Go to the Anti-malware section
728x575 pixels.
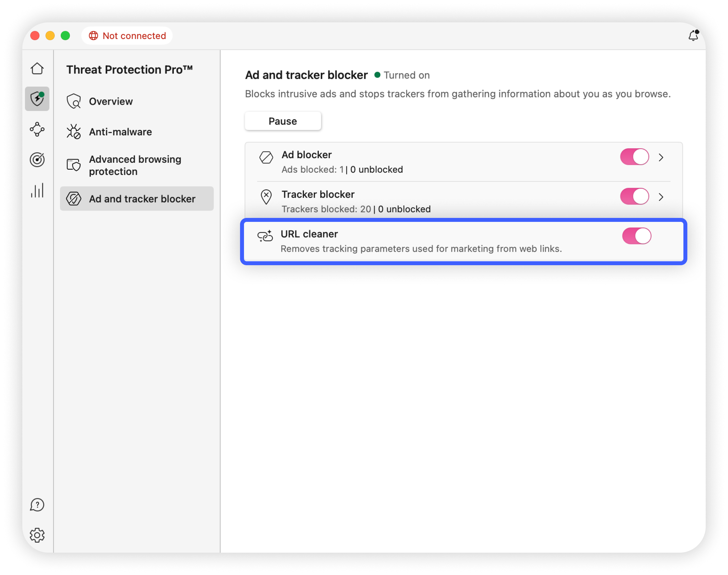(120, 132)
